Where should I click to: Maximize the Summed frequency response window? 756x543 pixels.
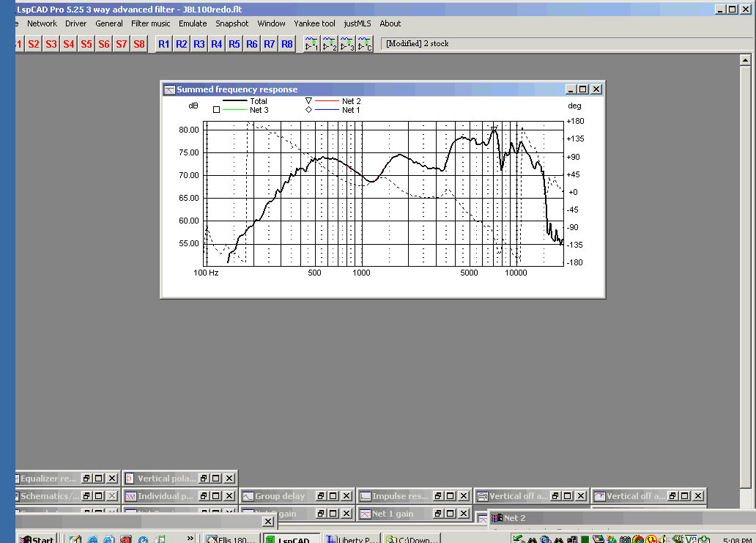[x=583, y=89]
